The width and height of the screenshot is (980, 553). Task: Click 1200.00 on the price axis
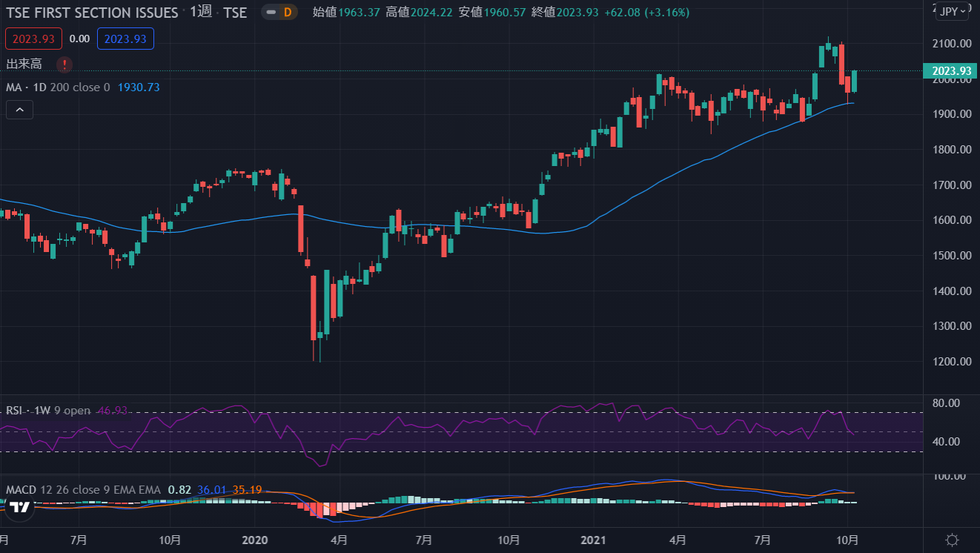951,362
